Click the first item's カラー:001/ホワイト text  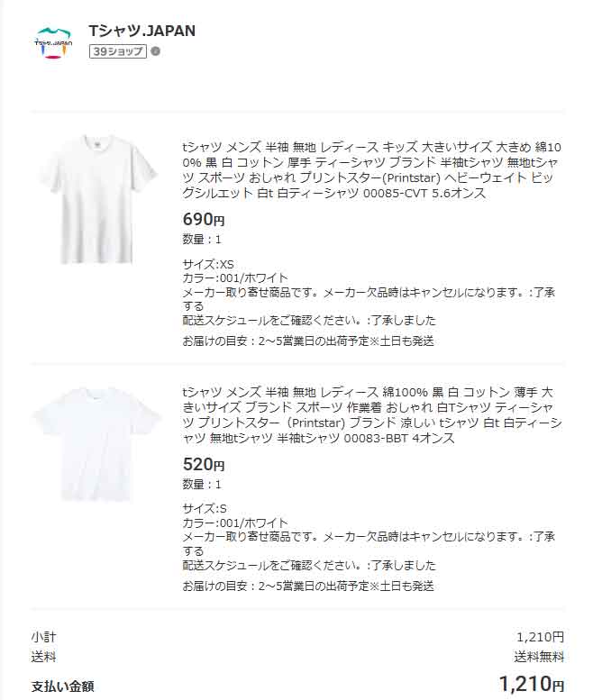[235, 277]
